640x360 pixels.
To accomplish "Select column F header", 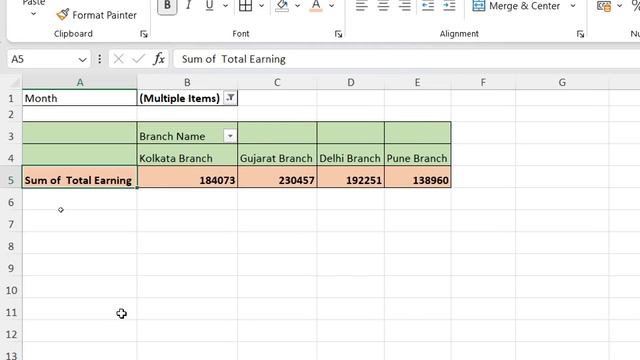I will pyautogui.click(x=483, y=82).
